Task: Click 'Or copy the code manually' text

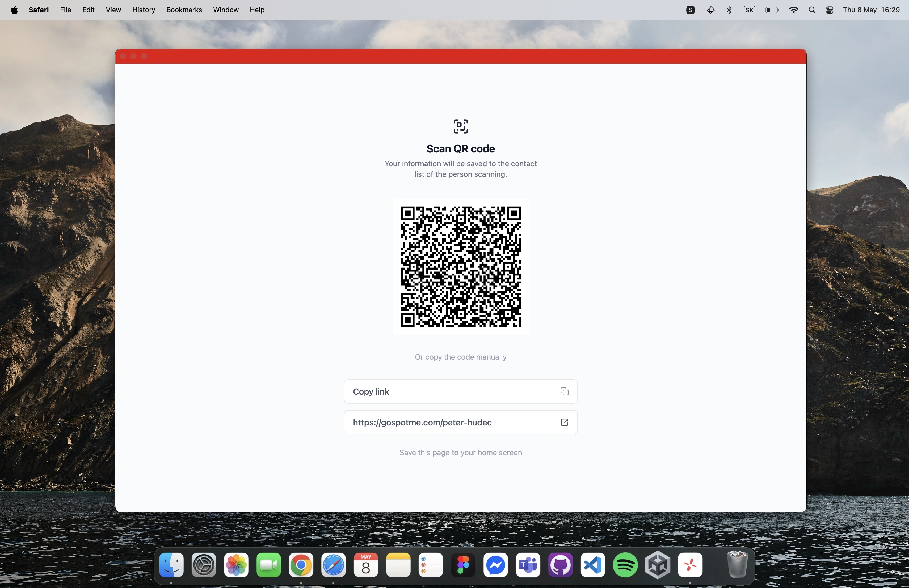Action: point(461,357)
